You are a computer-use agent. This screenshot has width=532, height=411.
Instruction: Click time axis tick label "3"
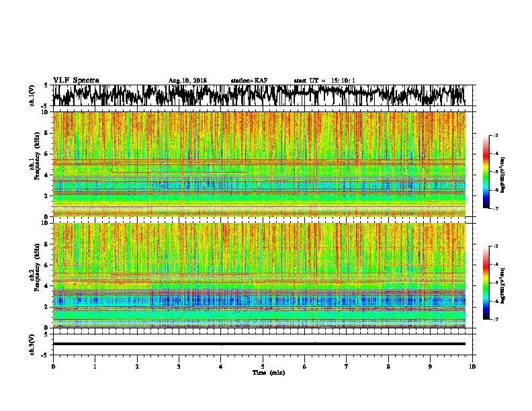pos(179,367)
